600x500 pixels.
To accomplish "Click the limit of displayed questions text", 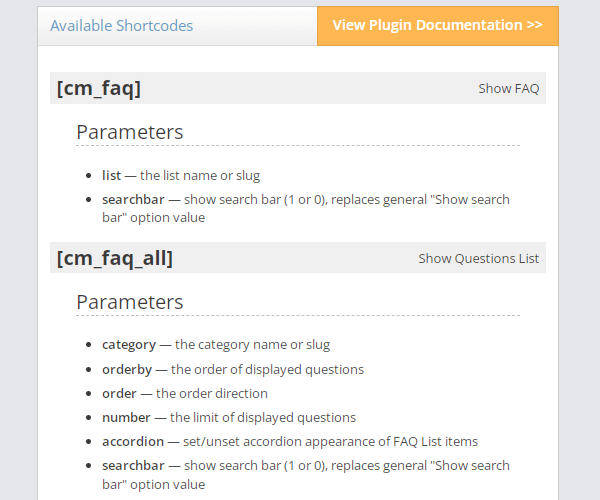I will coord(263,417).
